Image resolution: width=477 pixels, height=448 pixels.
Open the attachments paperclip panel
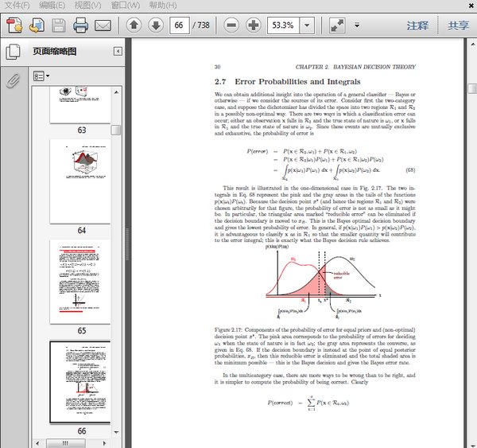point(13,80)
